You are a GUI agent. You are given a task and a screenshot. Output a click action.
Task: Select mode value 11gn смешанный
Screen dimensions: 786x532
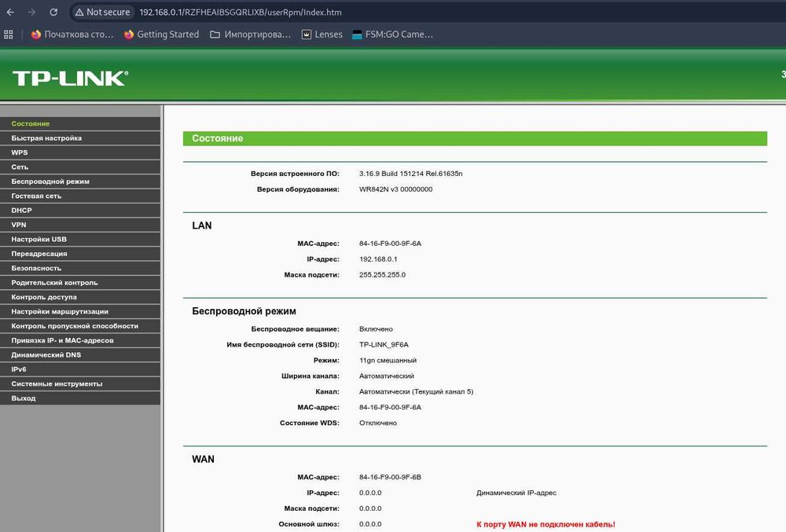[387, 360]
